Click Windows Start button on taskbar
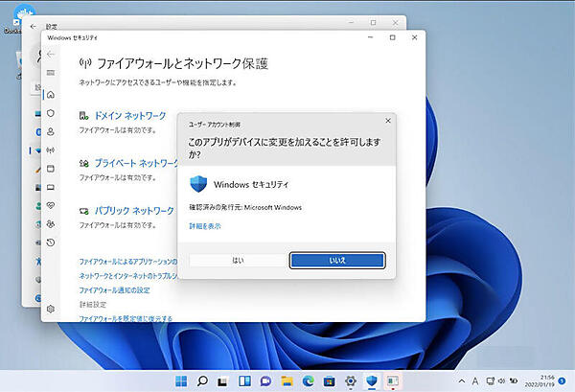Image resolution: width=575 pixels, height=392 pixels. (x=182, y=380)
